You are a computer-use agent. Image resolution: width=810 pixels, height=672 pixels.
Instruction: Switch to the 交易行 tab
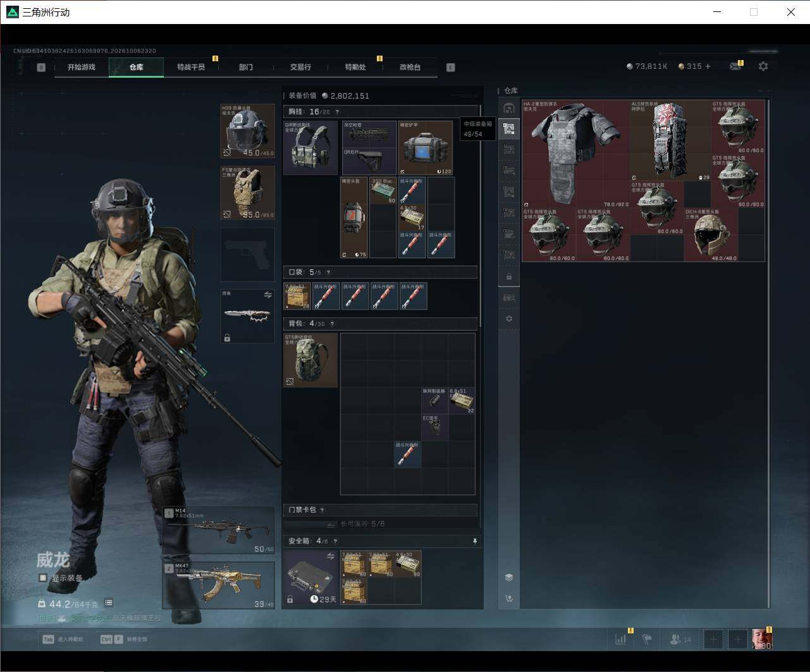(x=300, y=67)
